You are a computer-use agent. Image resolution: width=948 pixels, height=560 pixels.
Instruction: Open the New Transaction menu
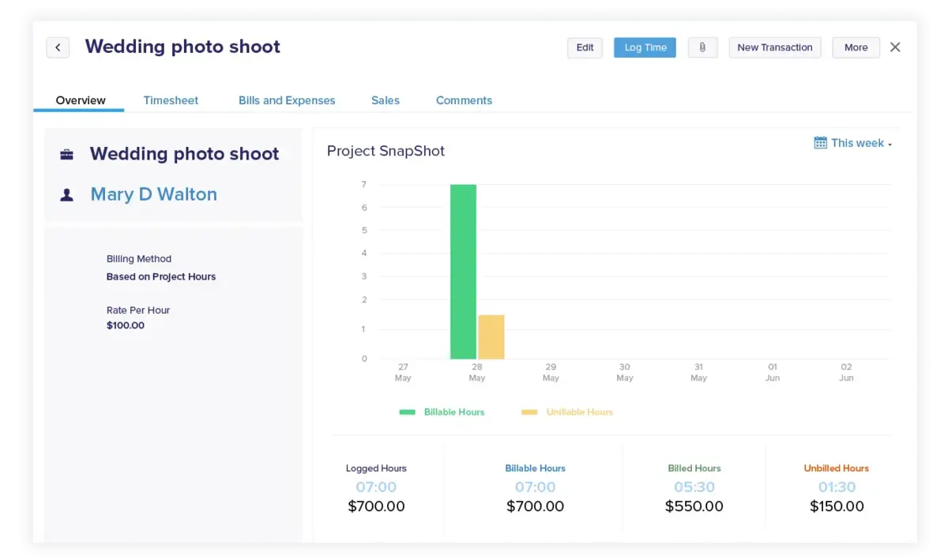click(x=774, y=47)
